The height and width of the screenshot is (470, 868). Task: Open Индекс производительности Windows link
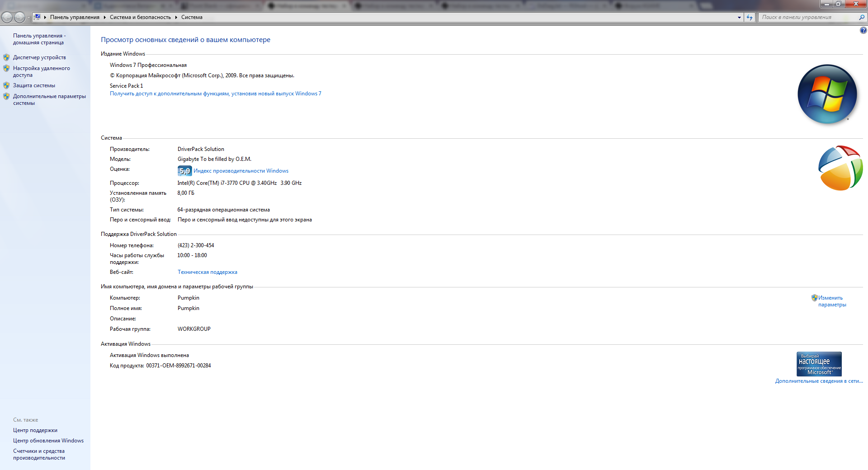(x=241, y=171)
